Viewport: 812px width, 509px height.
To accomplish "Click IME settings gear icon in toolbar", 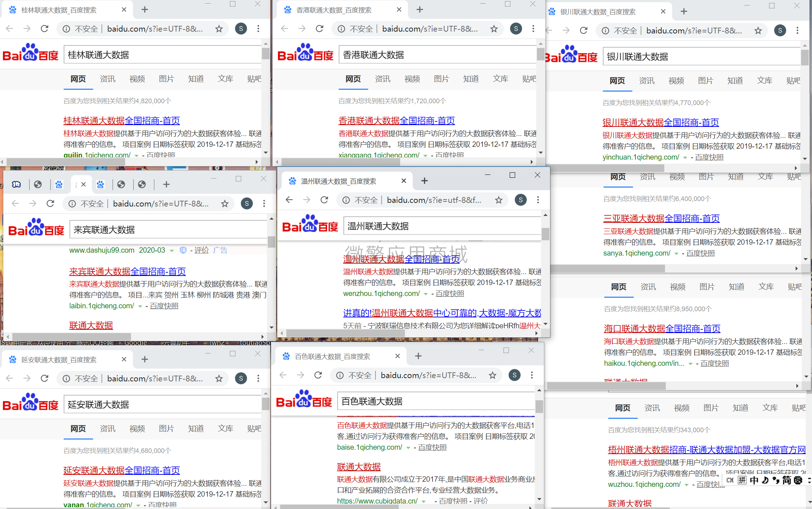I will [798, 480].
